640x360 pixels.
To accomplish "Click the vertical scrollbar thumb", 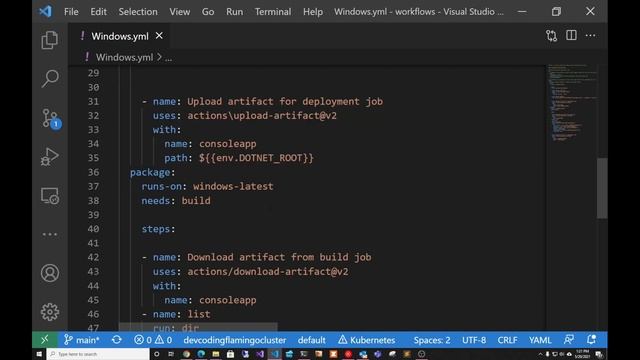I will 602,188.
